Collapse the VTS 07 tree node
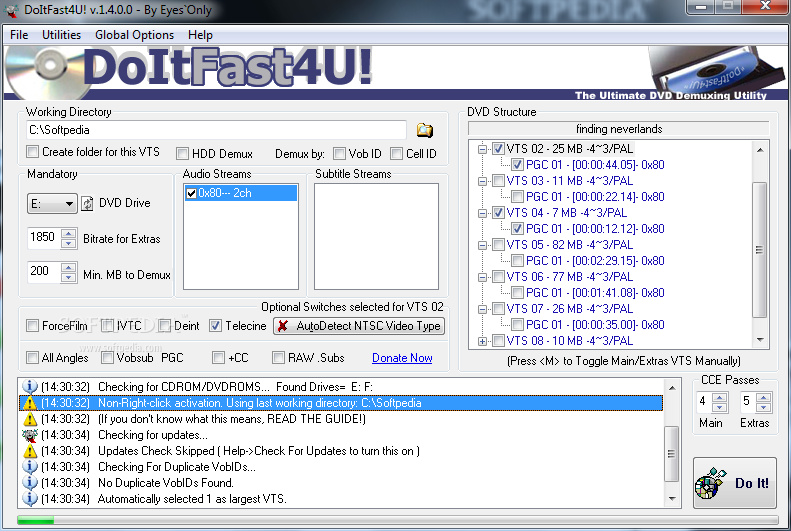The height and width of the screenshot is (531, 791). click(482, 309)
